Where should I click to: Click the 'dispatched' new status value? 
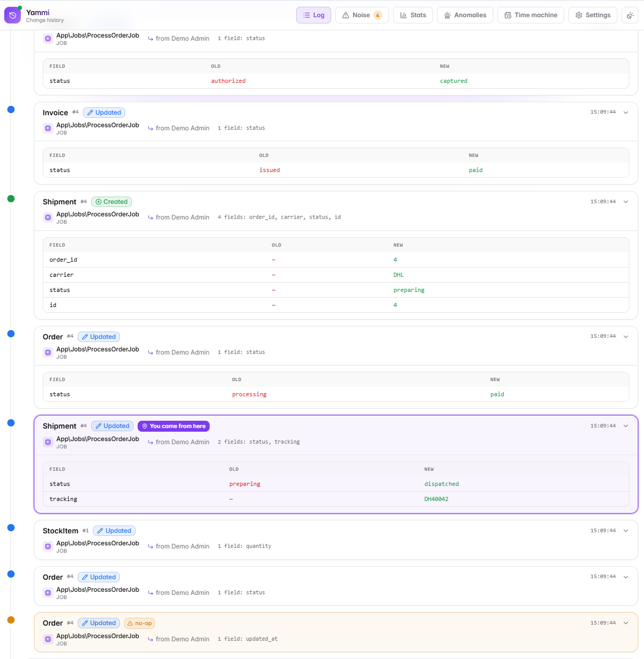pyautogui.click(x=442, y=484)
